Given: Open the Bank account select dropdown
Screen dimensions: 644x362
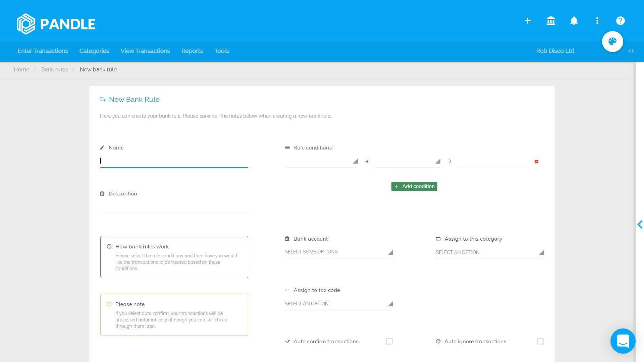Looking at the screenshot, I should (x=338, y=252).
